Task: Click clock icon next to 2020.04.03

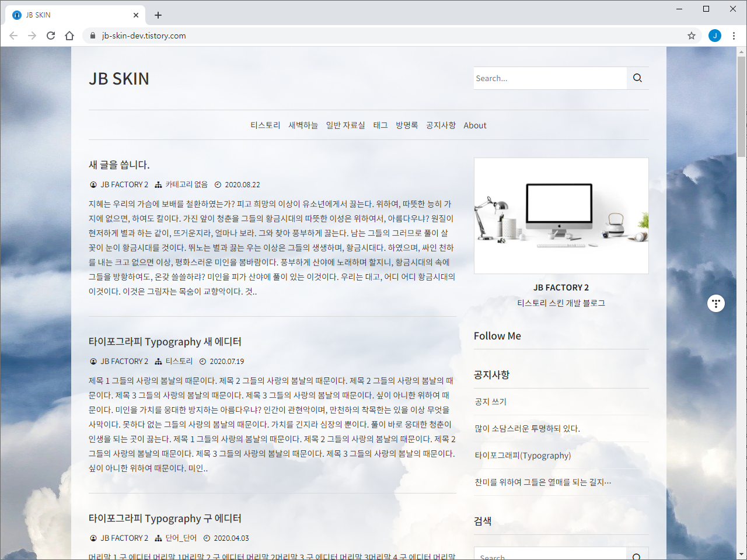Action: pos(207,538)
